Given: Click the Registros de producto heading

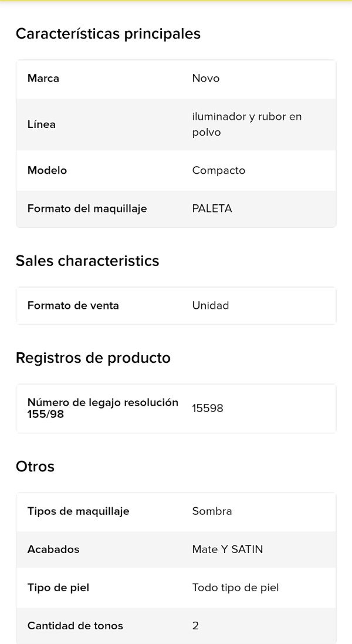Looking at the screenshot, I should pos(93,358).
